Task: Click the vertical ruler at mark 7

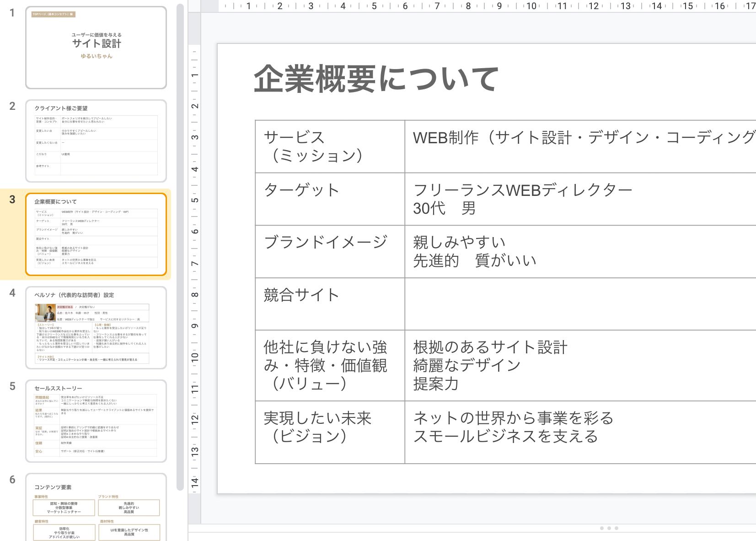Action: point(195,264)
